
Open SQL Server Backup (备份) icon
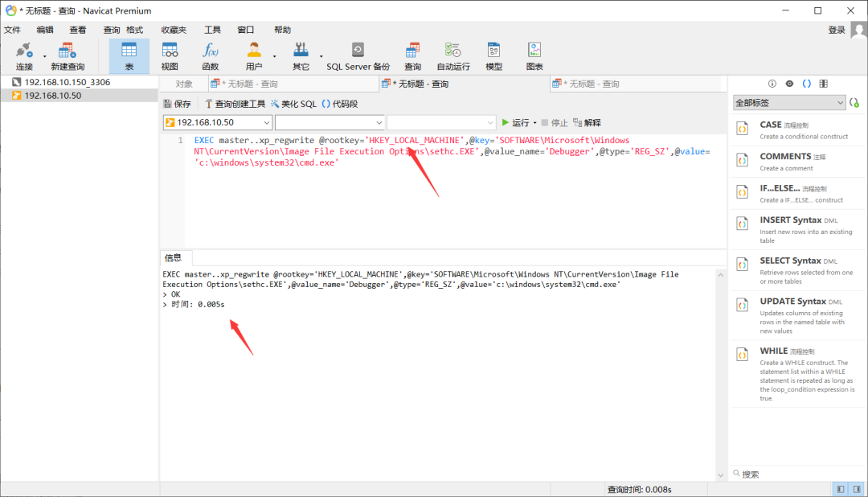pyautogui.click(x=358, y=56)
